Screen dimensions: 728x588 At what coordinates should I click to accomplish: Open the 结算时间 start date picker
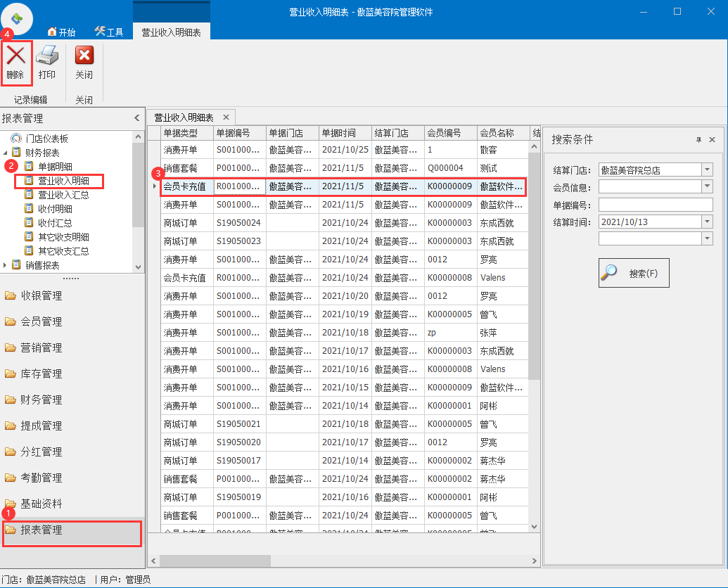click(x=707, y=222)
